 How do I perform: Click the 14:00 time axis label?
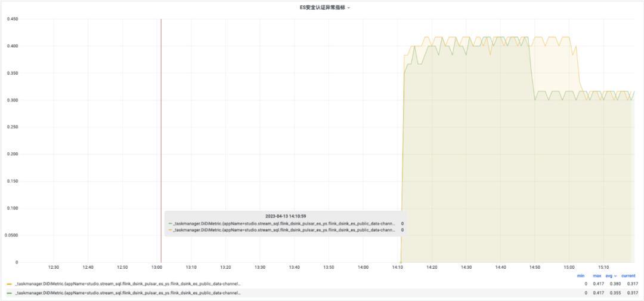pos(363,268)
